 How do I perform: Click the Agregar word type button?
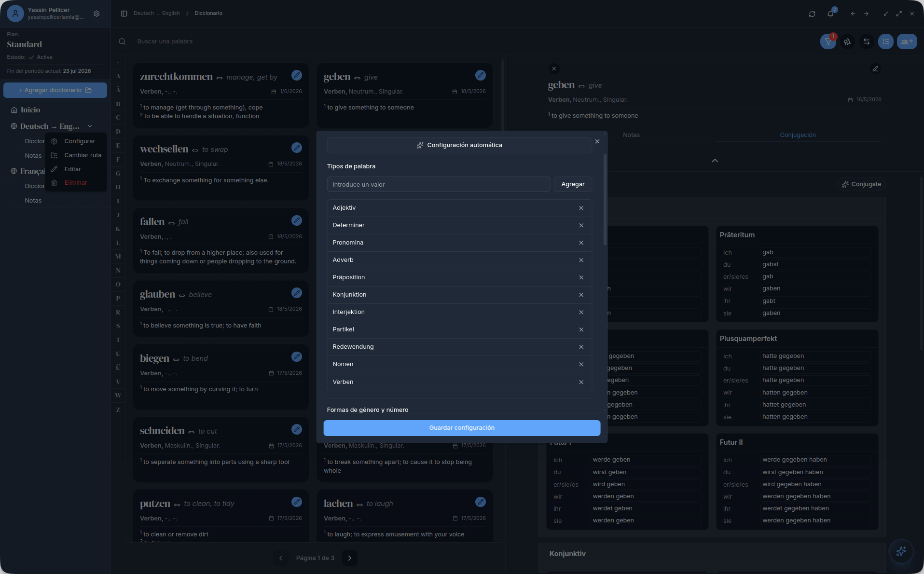[x=573, y=184]
